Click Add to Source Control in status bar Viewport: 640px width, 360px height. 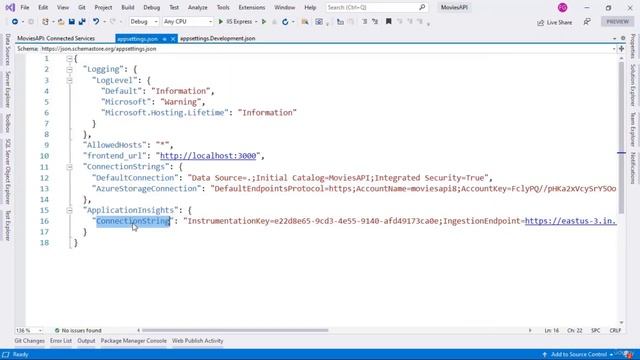tap(579, 354)
